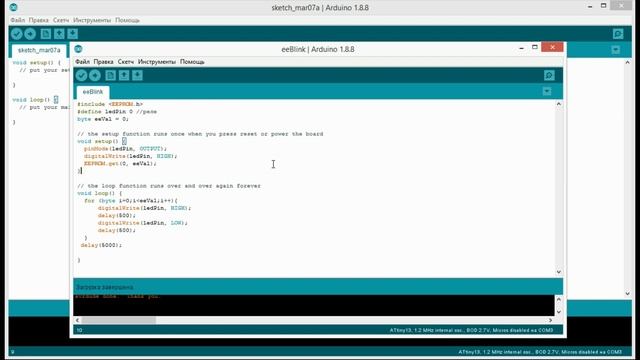Open Инструменты menu in sketch_mar07a window
The width and height of the screenshot is (640, 360).
(92, 20)
